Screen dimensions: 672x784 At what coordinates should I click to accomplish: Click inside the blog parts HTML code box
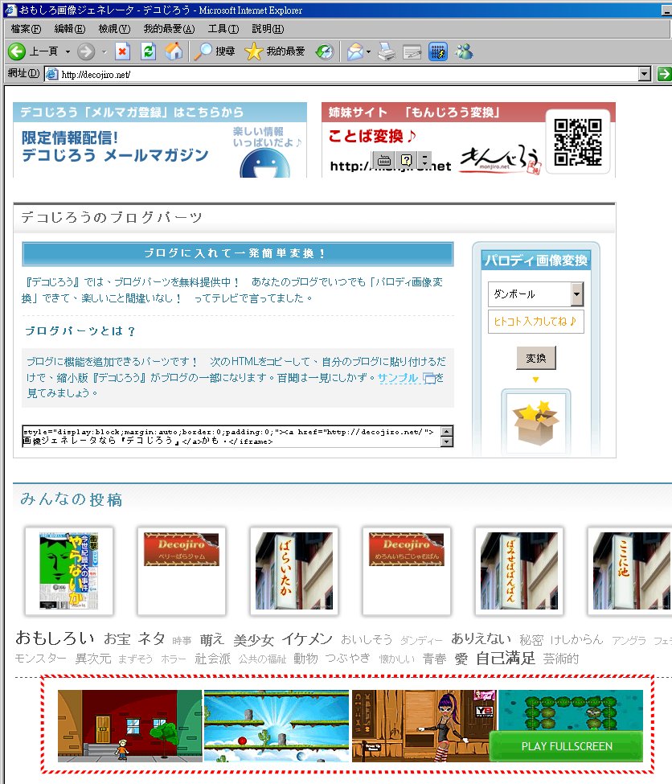232,437
